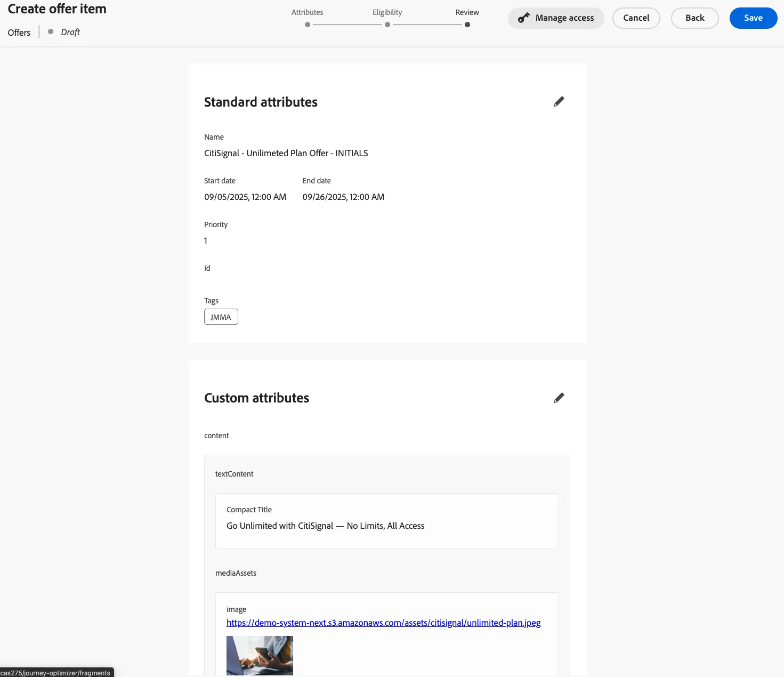Click the 'Compact Title' label
Screen dimensions: 784x677
click(x=249, y=510)
